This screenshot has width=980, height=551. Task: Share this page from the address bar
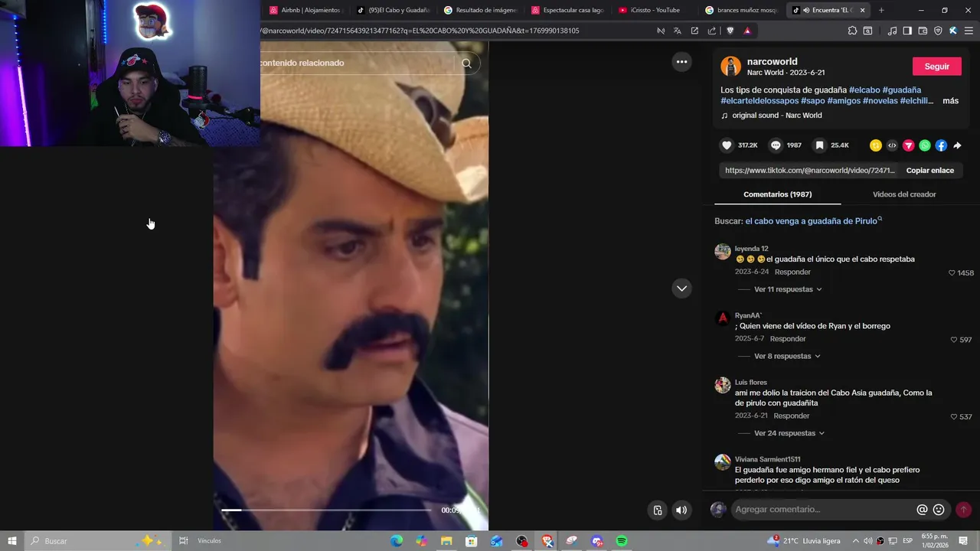pos(712,31)
